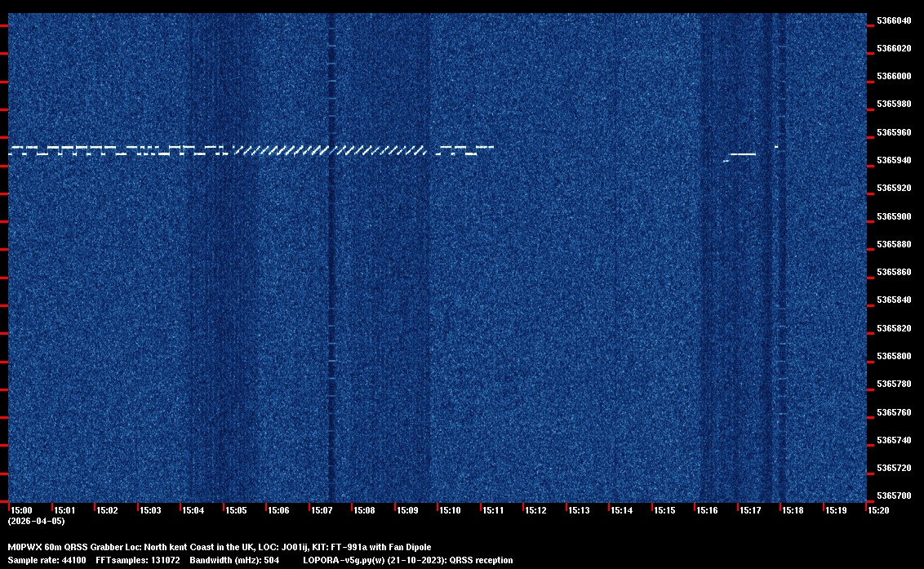Select the 5365920 frequency label

[x=894, y=188]
